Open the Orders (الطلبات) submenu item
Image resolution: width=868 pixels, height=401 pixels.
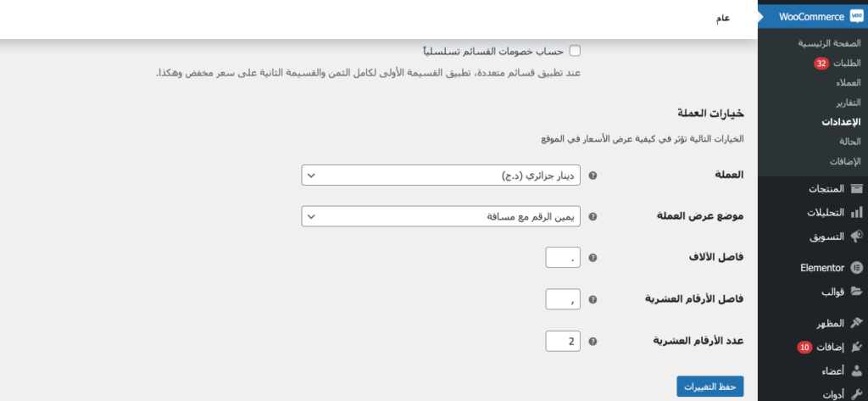coord(847,64)
